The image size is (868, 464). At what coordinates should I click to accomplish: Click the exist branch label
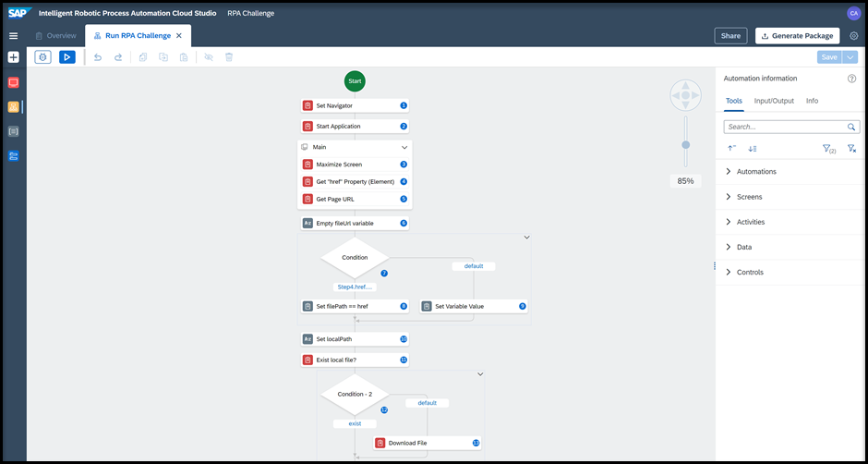point(355,423)
